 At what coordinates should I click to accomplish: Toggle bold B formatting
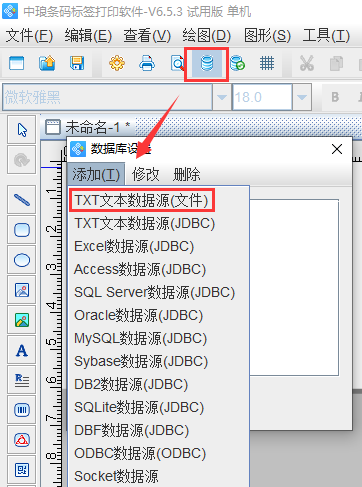click(335, 97)
